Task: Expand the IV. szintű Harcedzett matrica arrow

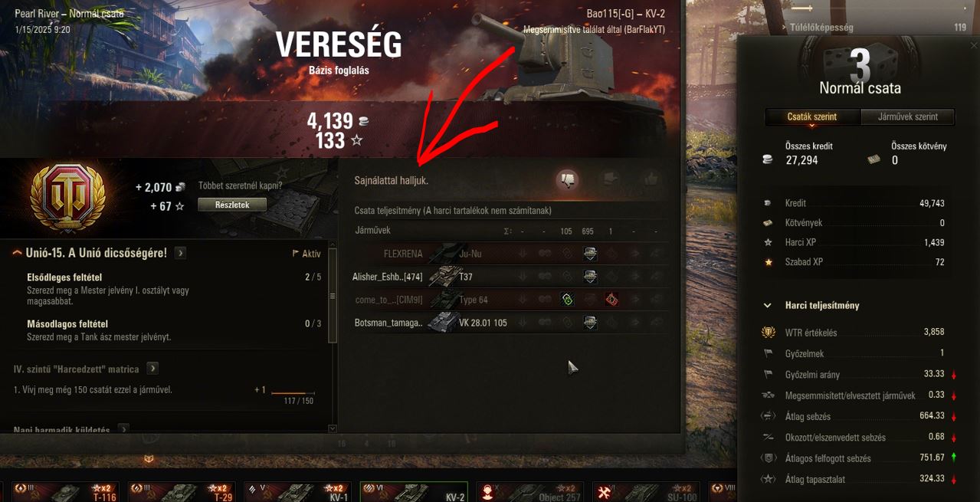Action: 152,369
